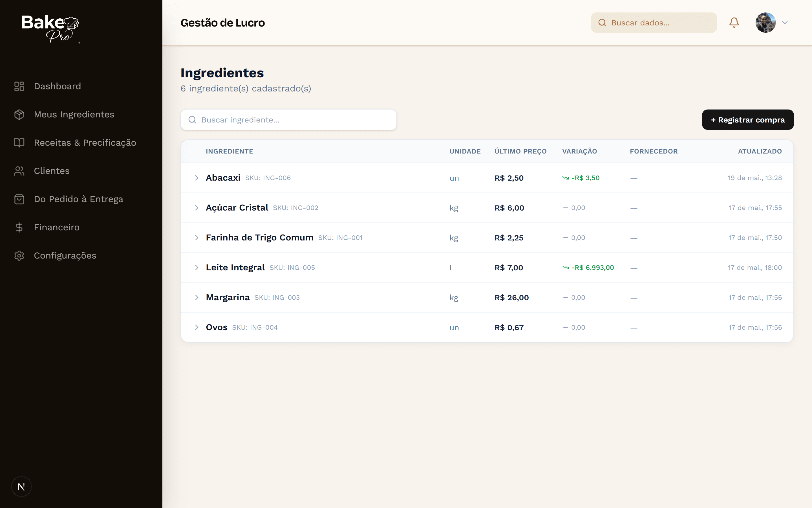The width and height of the screenshot is (812, 508).
Task: Select the Açúcar Cristal ingredient name
Action: click(x=237, y=208)
